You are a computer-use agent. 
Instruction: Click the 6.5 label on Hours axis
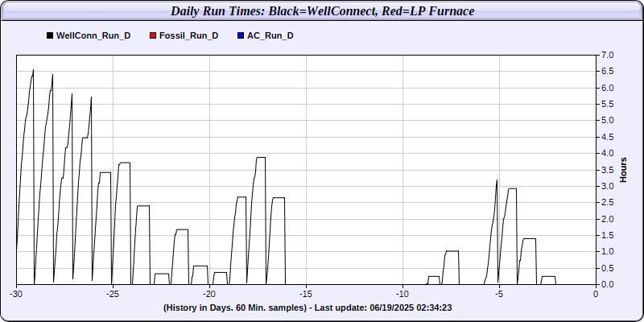[607, 72]
